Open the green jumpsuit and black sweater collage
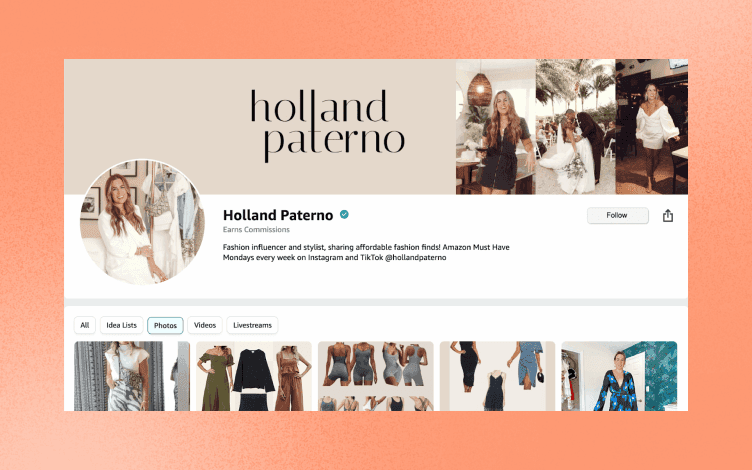Image resolution: width=752 pixels, height=470 pixels. (254, 376)
